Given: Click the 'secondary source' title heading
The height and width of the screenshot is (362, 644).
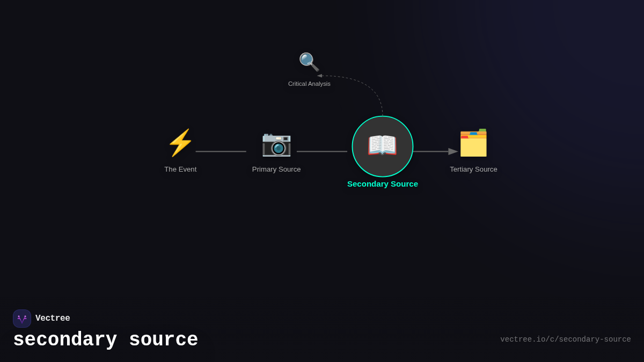Looking at the screenshot, I should (106, 339).
